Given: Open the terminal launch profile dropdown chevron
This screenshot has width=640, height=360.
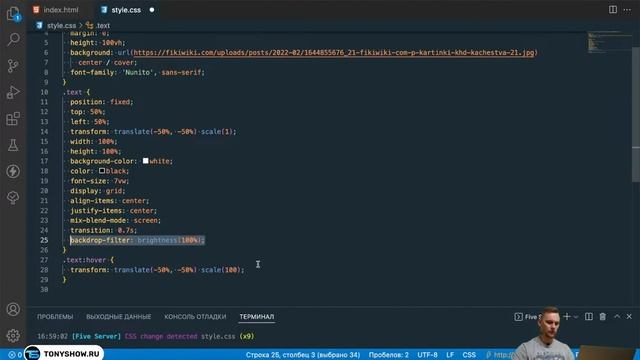Looking at the screenshot, I should click(576, 317).
